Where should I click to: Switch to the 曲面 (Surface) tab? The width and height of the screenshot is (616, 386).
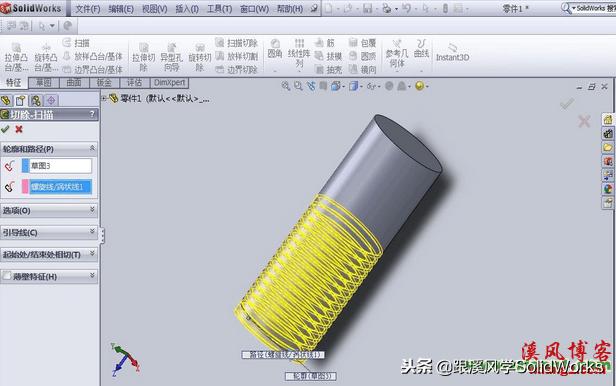(x=74, y=83)
